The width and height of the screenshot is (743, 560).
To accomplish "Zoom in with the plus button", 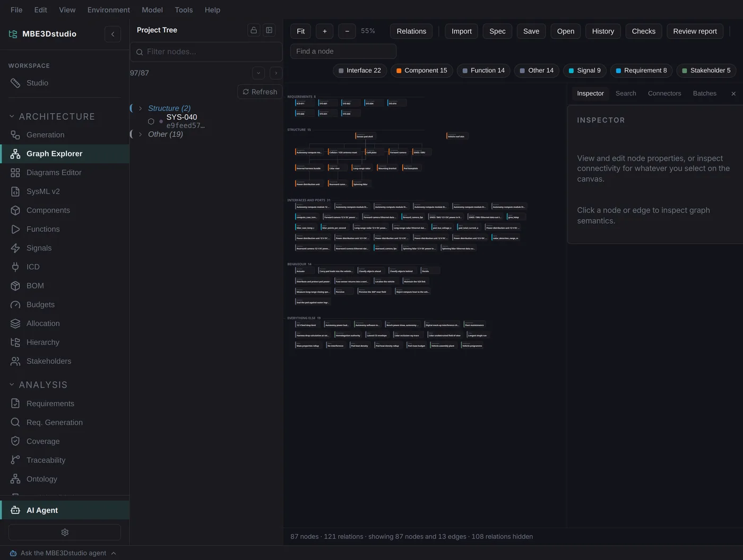I will point(325,31).
